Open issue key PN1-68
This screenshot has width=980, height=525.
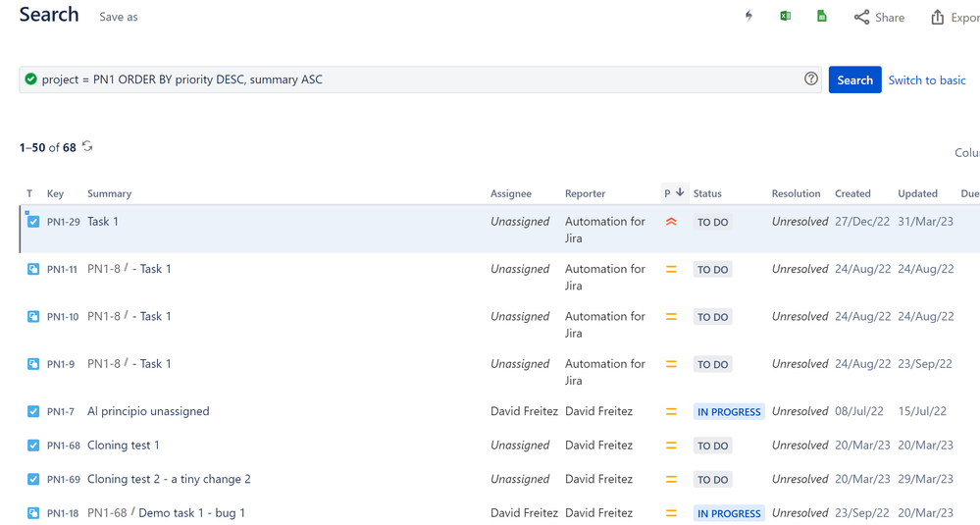63,446
